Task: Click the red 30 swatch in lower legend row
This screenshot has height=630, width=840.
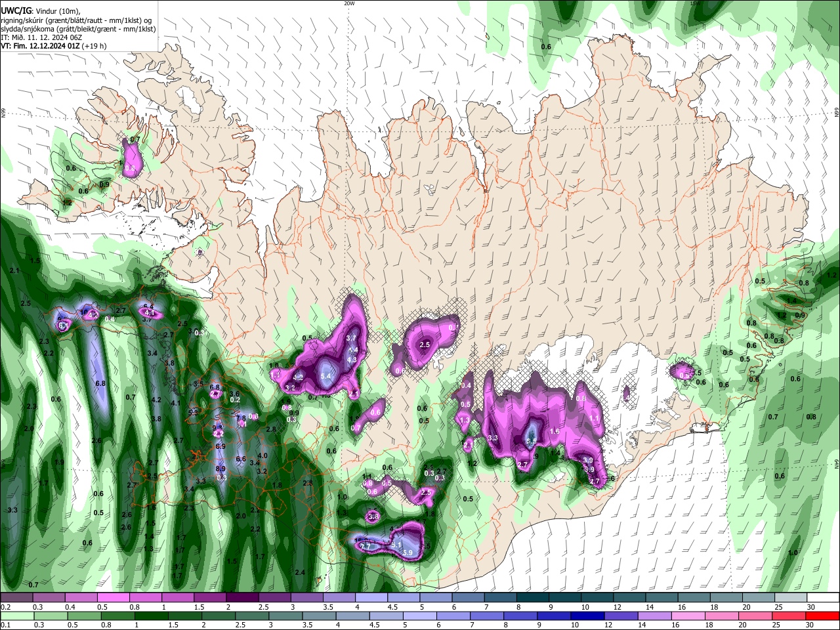Action: click(822, 616)
